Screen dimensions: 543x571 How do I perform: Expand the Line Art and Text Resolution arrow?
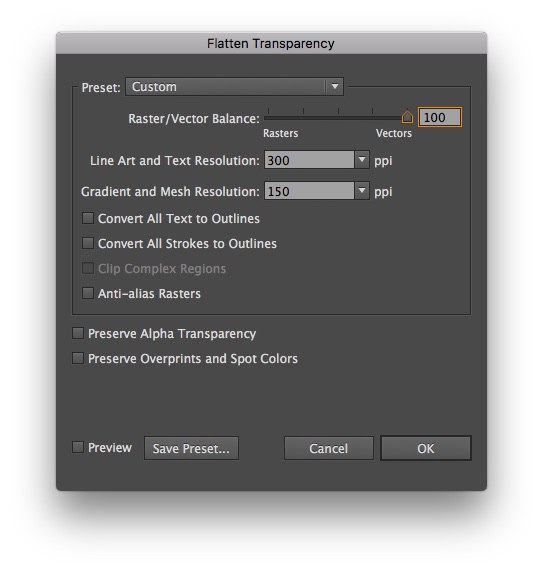pos(362,160)
